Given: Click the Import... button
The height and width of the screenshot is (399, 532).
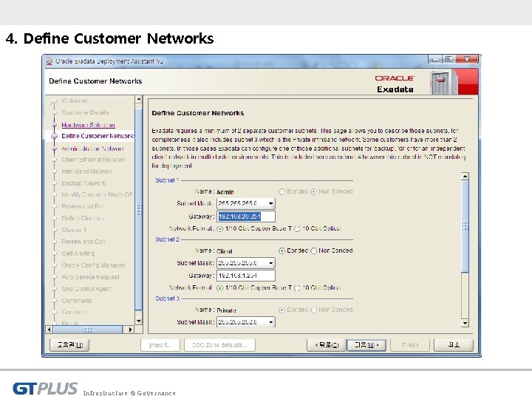Looking at the screenshot, I should pos(160,345).
